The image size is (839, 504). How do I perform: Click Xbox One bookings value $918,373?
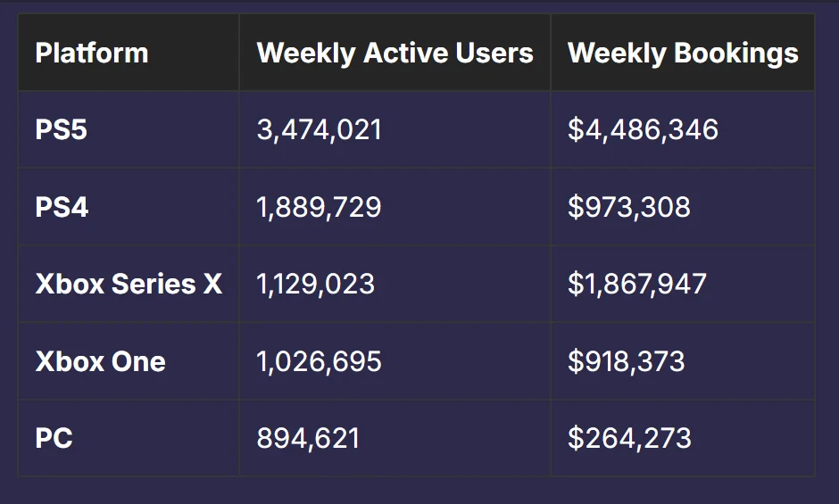coord(626,361)
